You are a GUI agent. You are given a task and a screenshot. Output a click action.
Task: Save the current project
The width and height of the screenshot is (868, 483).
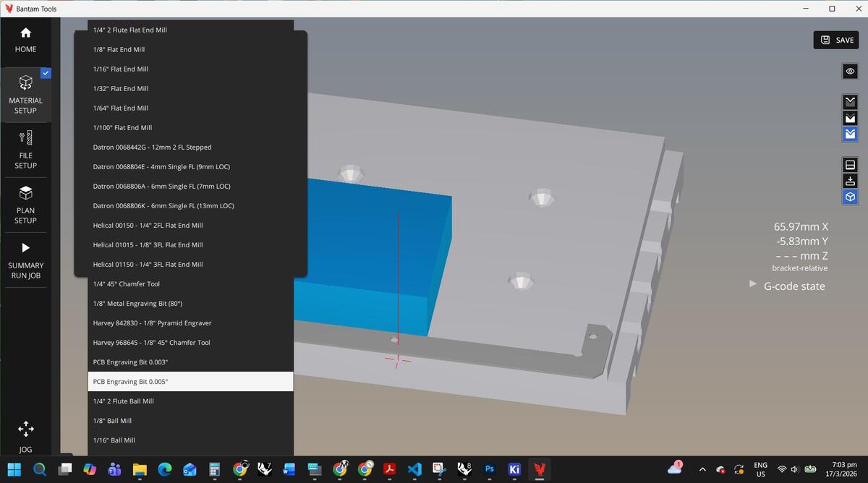[836, 40]
